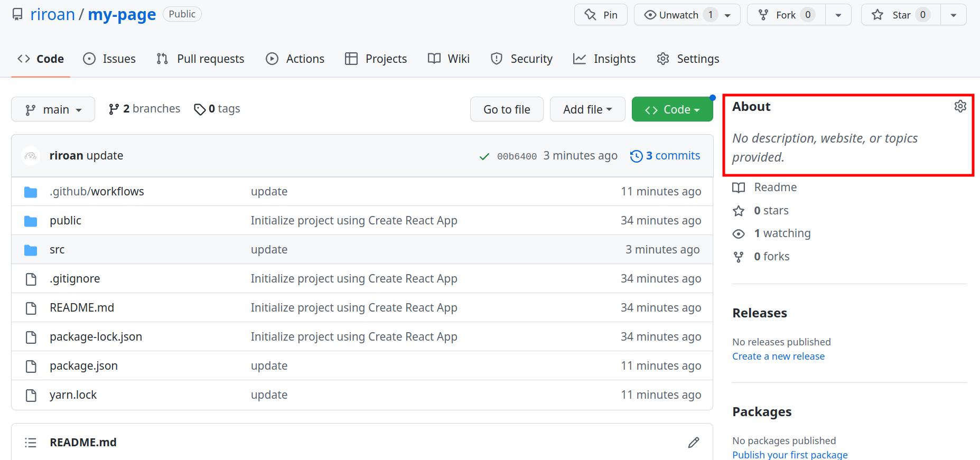Follow the Create a new release link
Image resolution: width=980 pixels, height=460 pixels.
click(x=778, y=356)
